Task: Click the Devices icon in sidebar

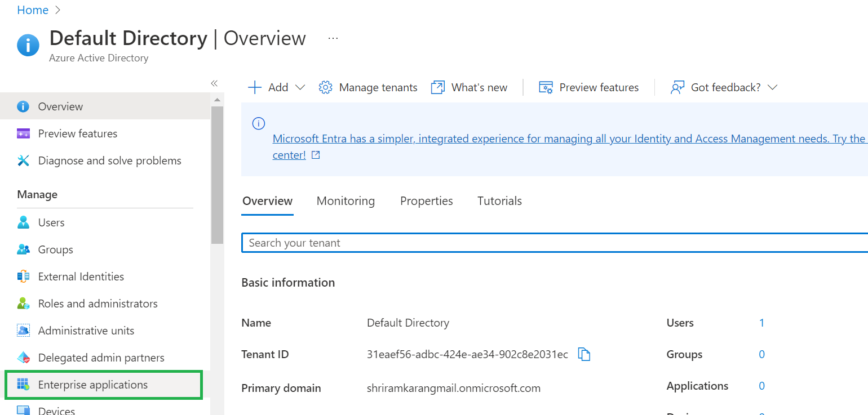Action: pos(23,410)
